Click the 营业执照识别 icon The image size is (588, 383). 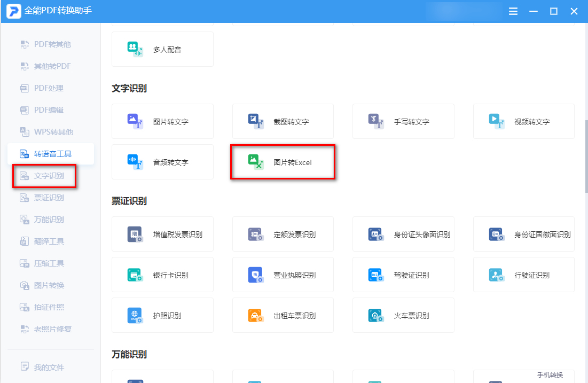255,275
